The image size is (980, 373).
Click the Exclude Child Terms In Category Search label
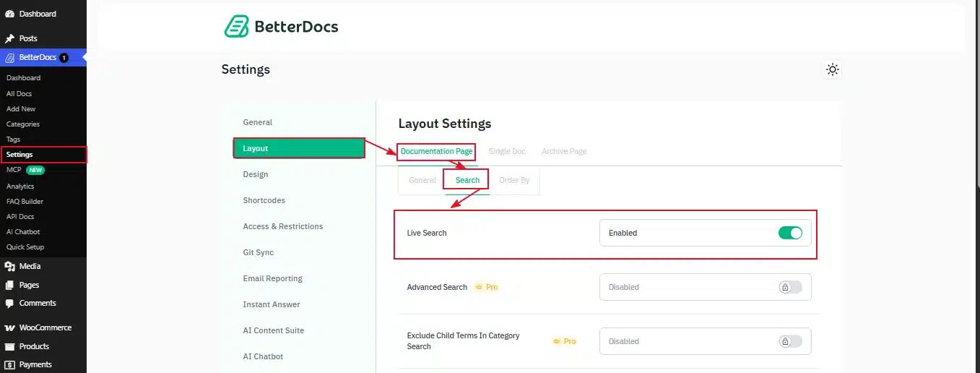[x=464, y=341]
